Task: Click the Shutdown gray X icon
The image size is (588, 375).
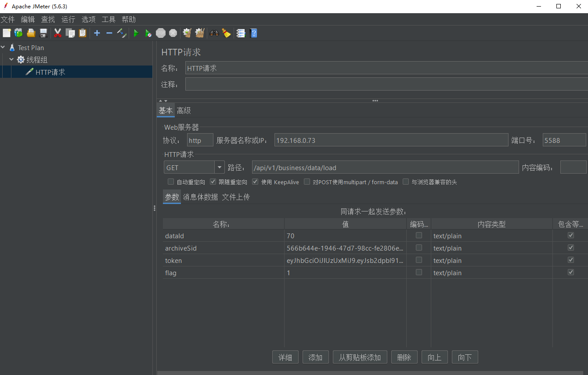Action: pos(173,33)
